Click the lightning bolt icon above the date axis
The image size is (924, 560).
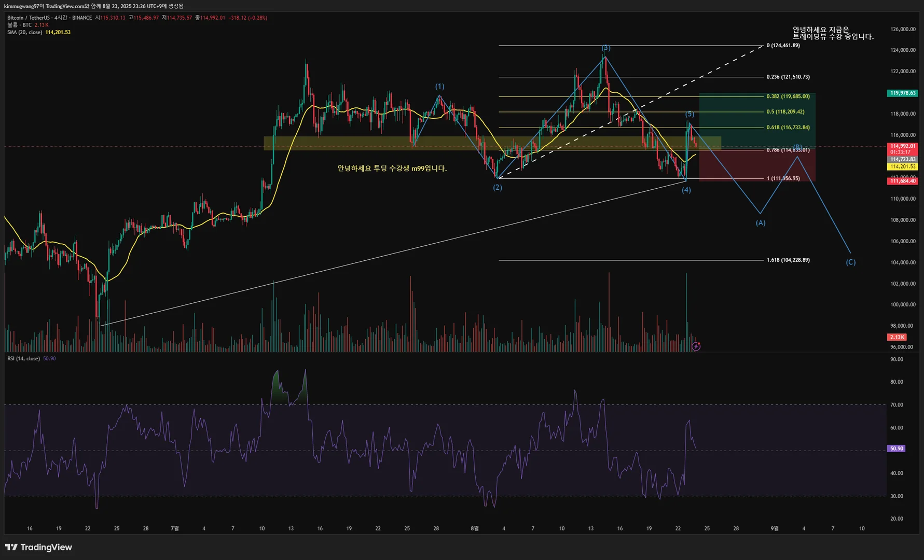coord(696,346)
